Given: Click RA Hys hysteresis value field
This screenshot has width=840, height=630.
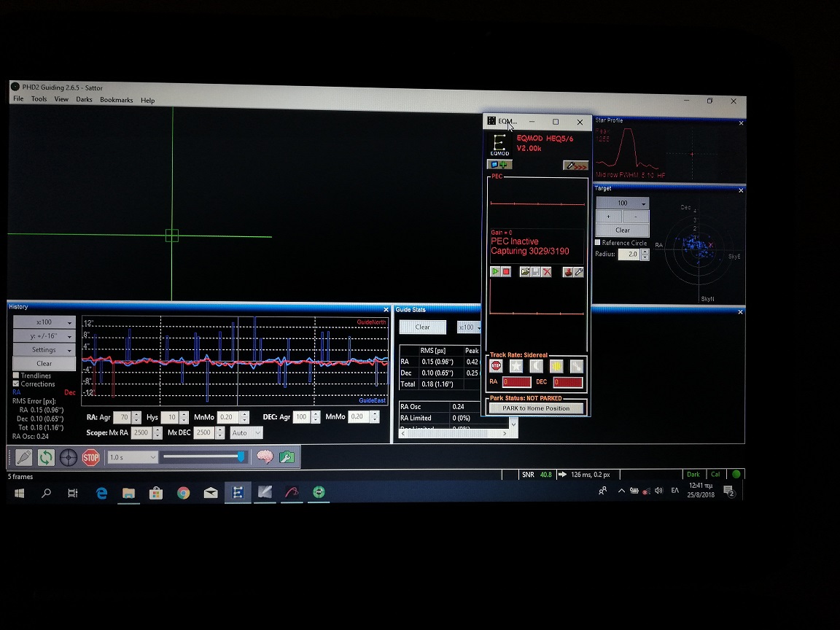Looking at the screenshot, I should point(170,417).
